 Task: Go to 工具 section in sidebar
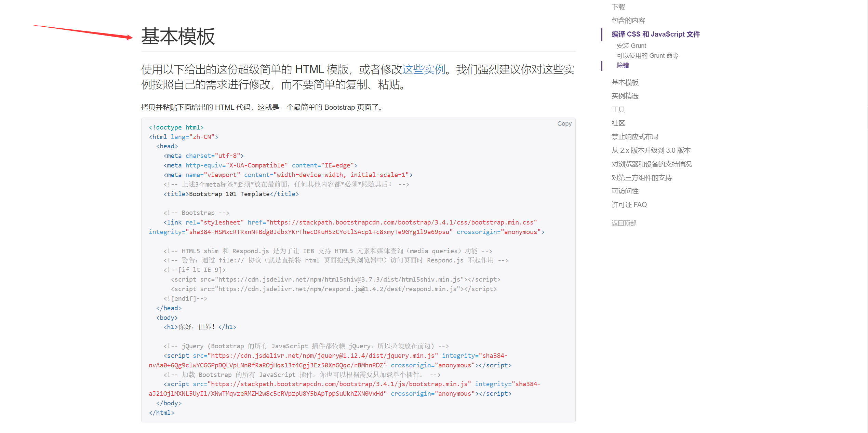(x=618, y=110)
